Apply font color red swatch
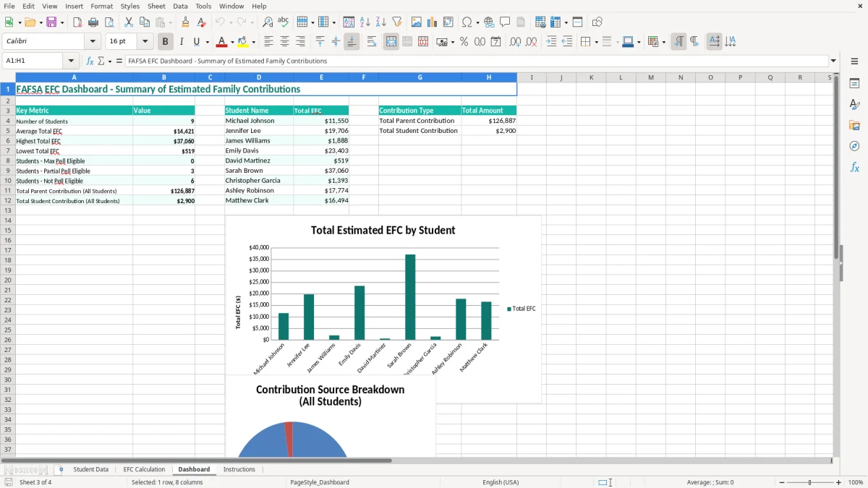 pyautogui.click(x=222, y=42)
